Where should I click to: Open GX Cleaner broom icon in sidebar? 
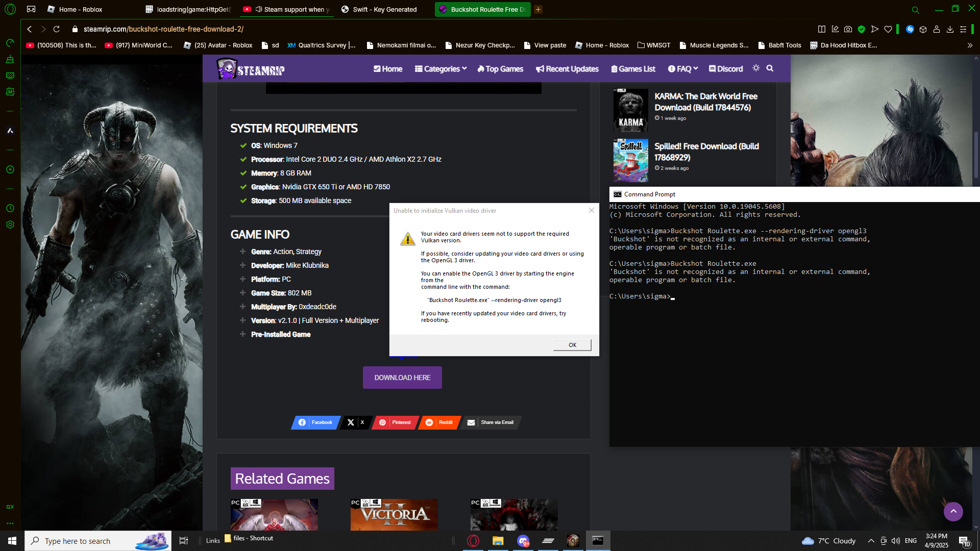pyautogui.click(x=10, y=59)
